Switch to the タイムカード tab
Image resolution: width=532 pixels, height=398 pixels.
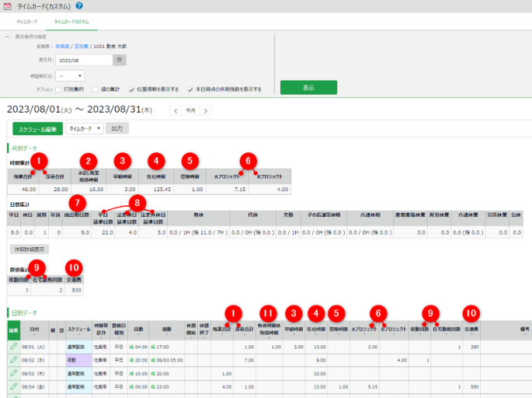tap(28, 23)
